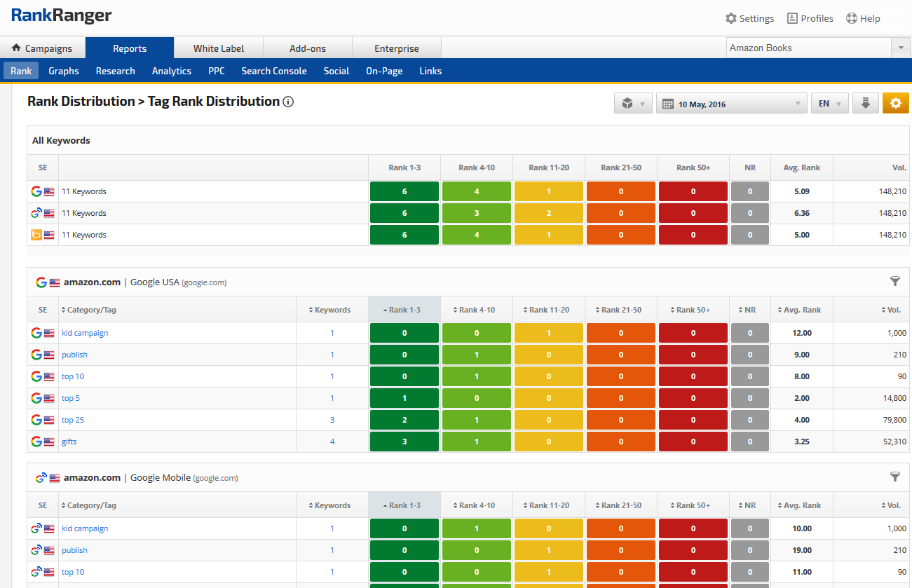Click the info icon beside Tag Rank Distribution
The width and height of the screenshot is (912, 588).
point(287,102)
